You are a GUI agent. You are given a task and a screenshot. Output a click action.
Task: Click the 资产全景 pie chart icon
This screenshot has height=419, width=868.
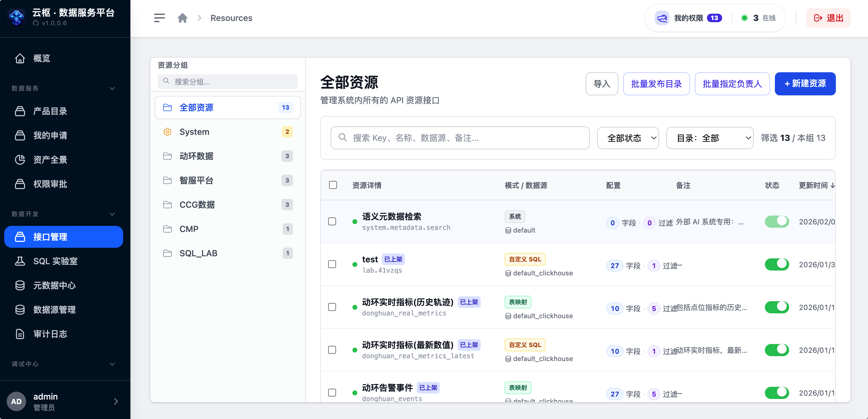pyautogui.click(x=20, y=160)
